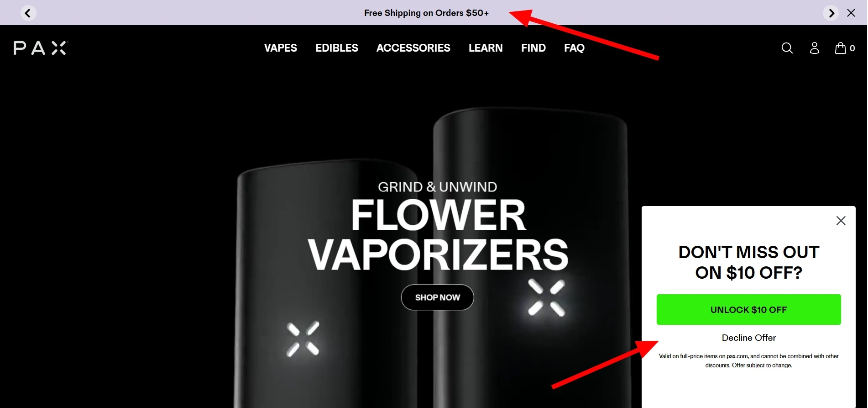The width and height of the screenshot is (868, 408).
Task: Click UNLOCK $10 OFF button
Action: click(x=748, y=310)
